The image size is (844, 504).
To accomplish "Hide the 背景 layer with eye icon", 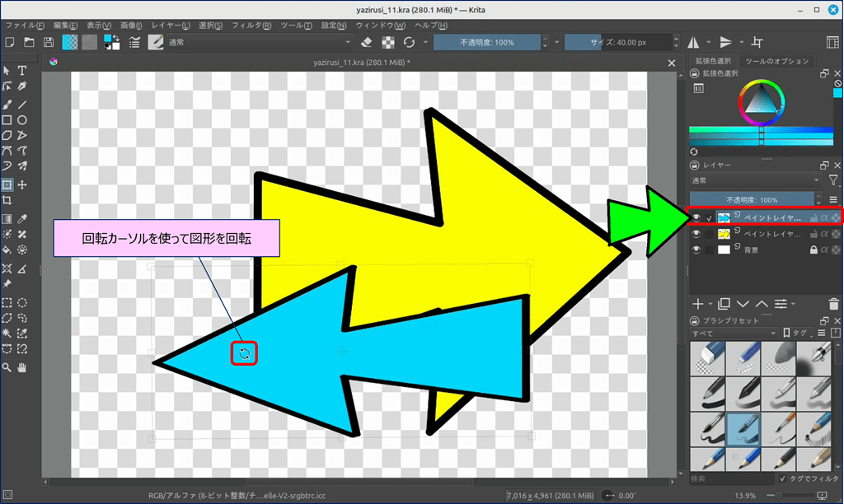I will click(697, 250).
